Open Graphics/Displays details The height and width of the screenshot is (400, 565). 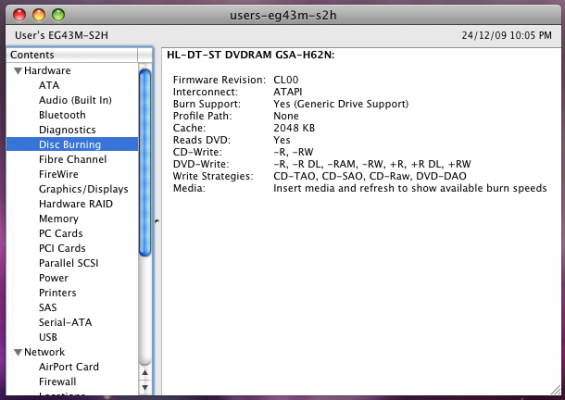click(x=84, y=189)
